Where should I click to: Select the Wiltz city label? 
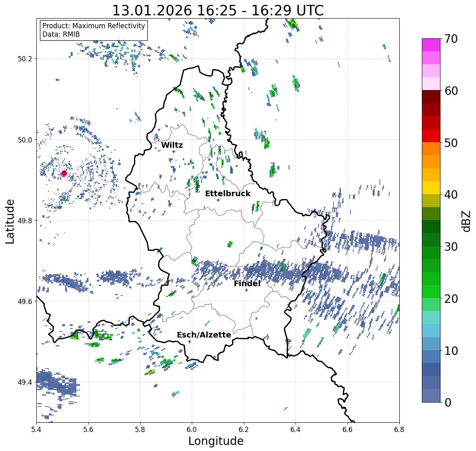point(172,145)
